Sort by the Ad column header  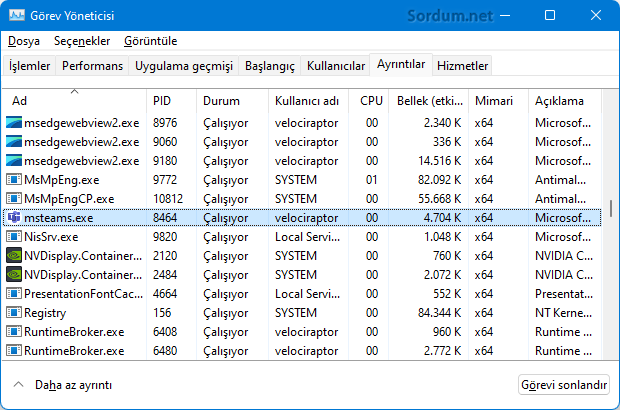(x=74, y=101)
